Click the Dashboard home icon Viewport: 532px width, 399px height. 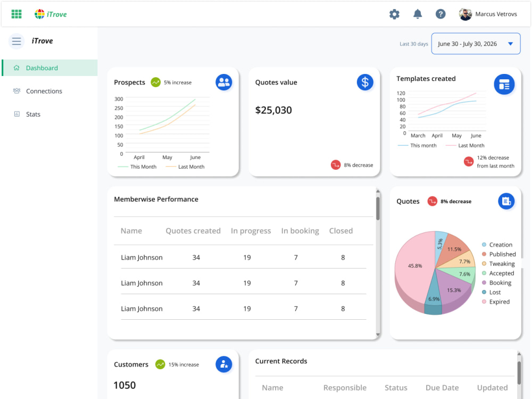pyautogui.click(x=16, y=68)
